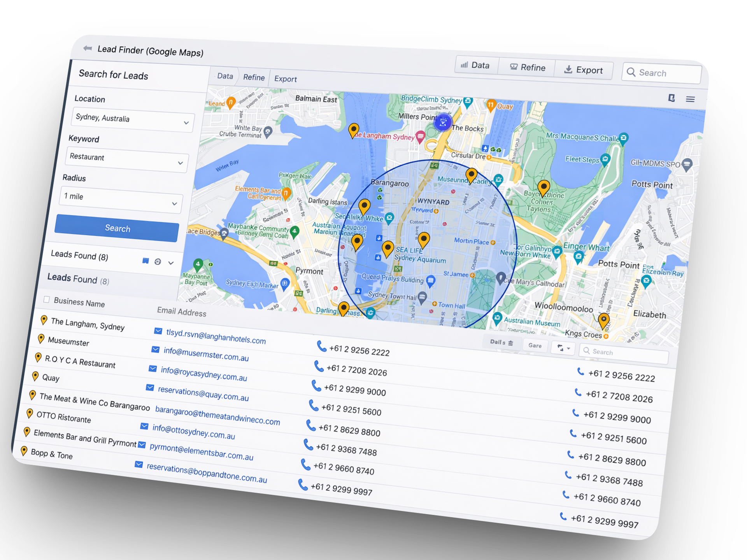747x560 pixels.
Task: Open the Location dropdown showing Sydney, Australia
Action: (132, 121)
